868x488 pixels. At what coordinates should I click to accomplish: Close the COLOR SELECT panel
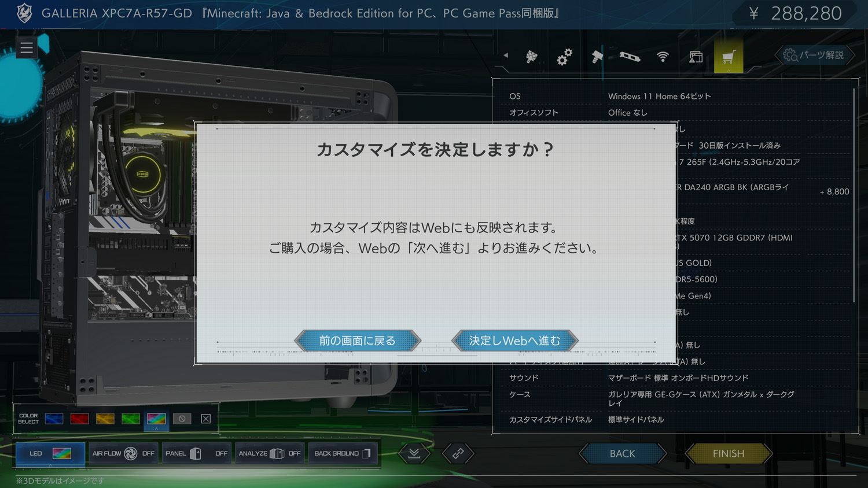(206, 419)
